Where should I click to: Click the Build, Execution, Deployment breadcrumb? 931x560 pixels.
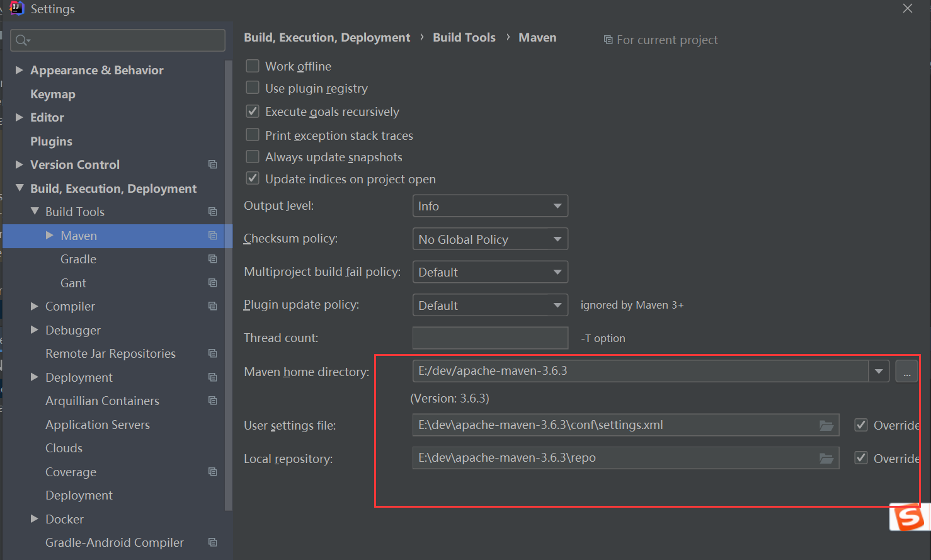[326, 37]
